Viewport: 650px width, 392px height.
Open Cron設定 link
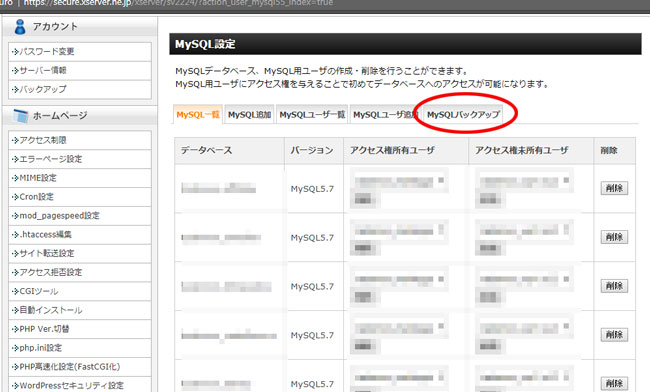coord(80,197)
